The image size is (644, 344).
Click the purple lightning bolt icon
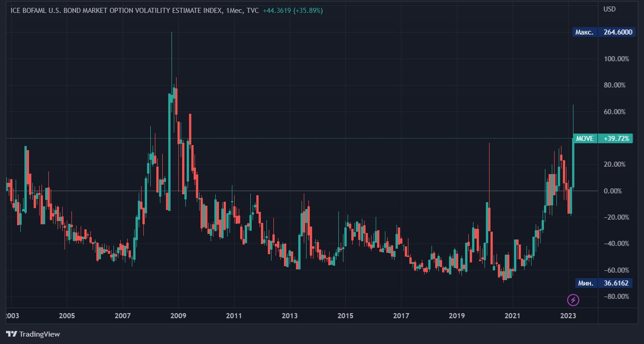pos(573,300)
